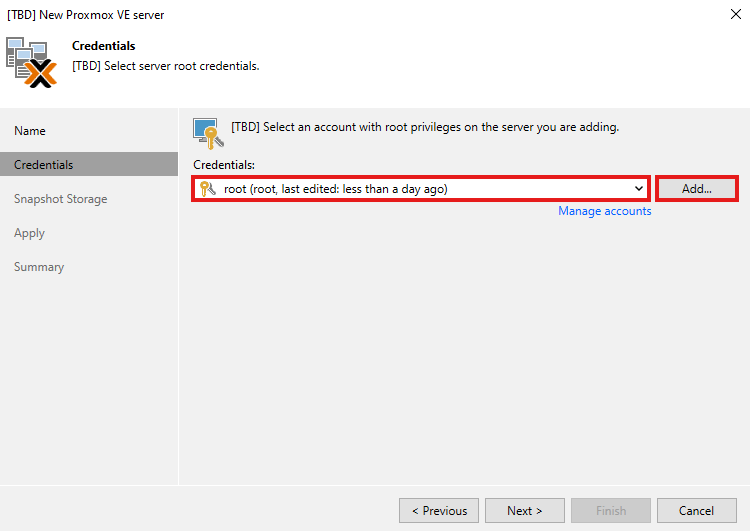Go back with the Previous button
This screenshot has height=531, width=750.
pos(438,511)
